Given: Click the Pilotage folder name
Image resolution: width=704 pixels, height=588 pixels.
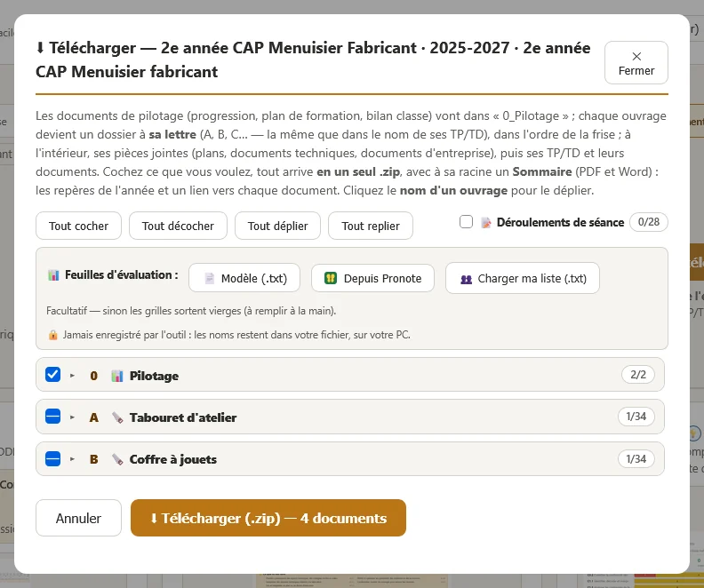Looking at the screenshot, I should coord(154,376).
